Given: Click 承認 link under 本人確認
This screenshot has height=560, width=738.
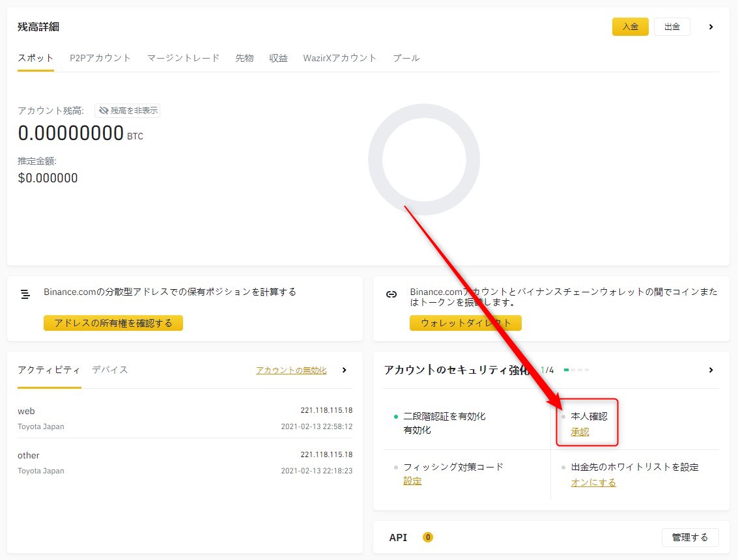Looking at the screenshot, I should pos(580,432).
